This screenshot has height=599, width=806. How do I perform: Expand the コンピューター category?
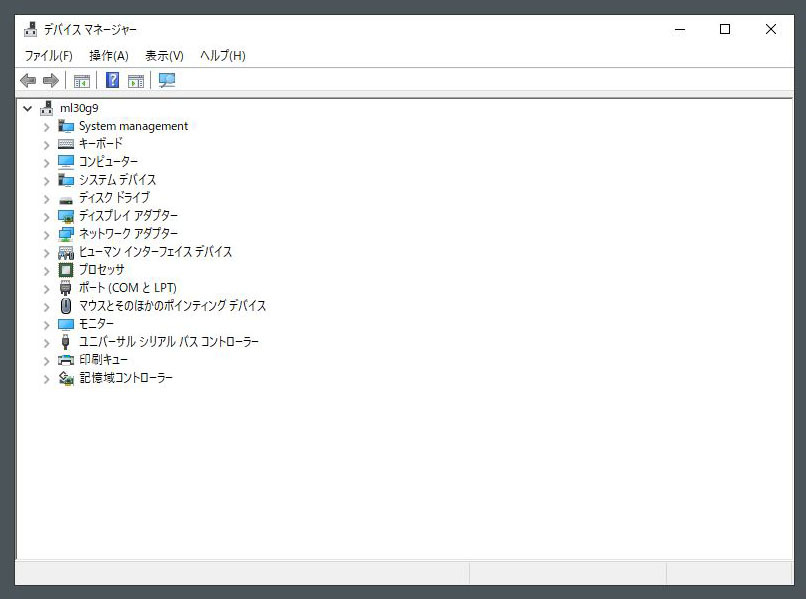click(x=47, y=162)
